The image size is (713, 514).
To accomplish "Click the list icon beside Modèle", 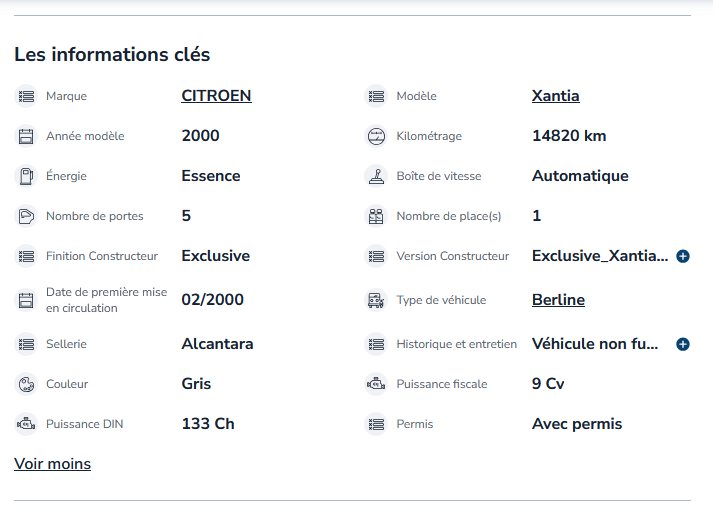I will (376, 96).
